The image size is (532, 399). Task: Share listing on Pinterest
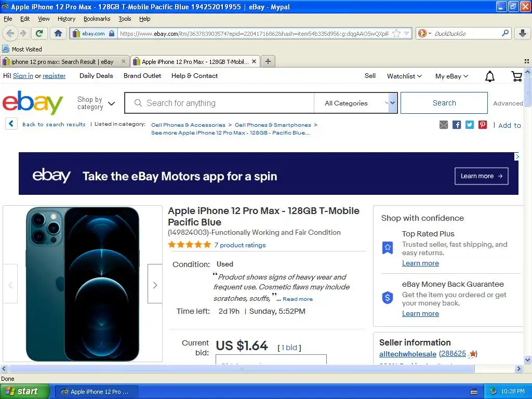click(x=483, y=125)
